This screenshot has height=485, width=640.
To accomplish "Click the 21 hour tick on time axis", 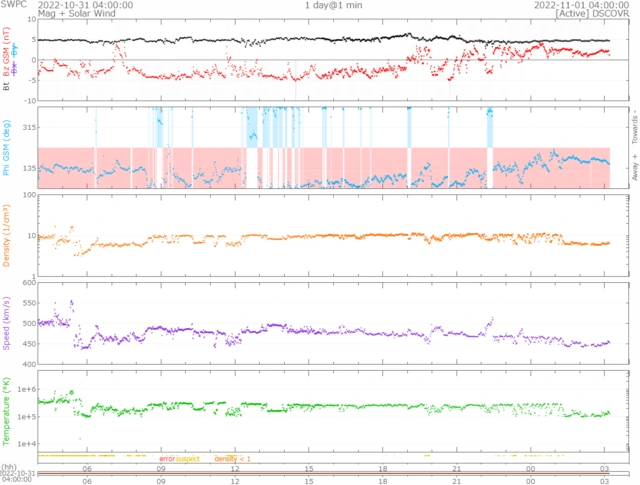I will (x=456, y=467).
